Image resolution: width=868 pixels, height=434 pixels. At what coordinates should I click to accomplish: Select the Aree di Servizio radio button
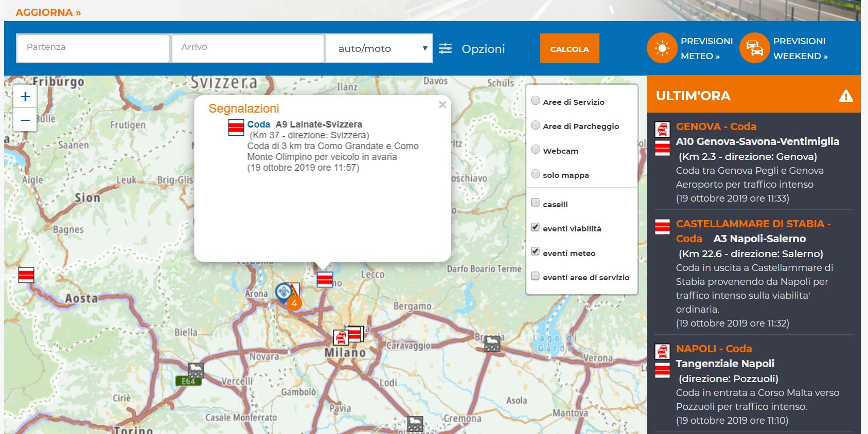[536, 101]
